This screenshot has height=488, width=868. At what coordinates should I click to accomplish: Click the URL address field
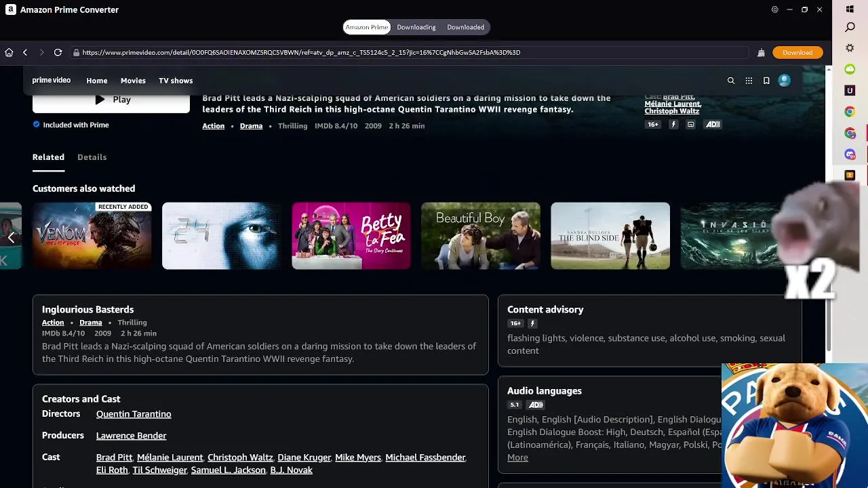[410, 52]
